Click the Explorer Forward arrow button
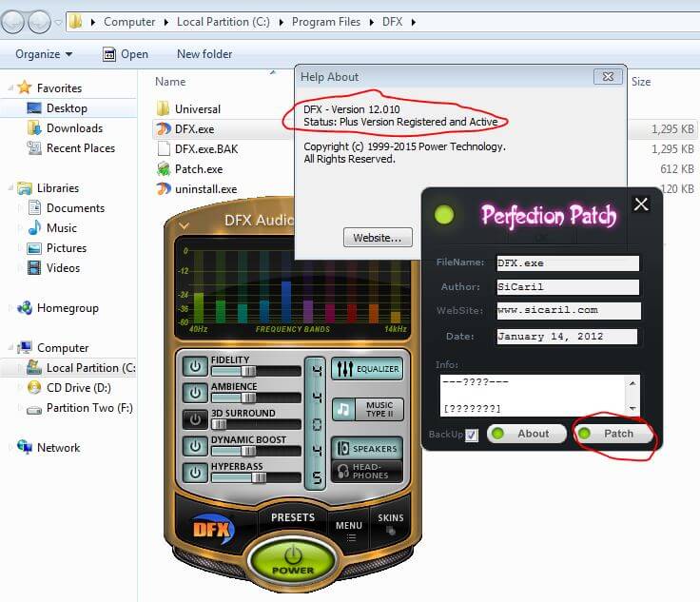Screen dimensions: 700x602 pyautogui.click(x=39, y=22)
